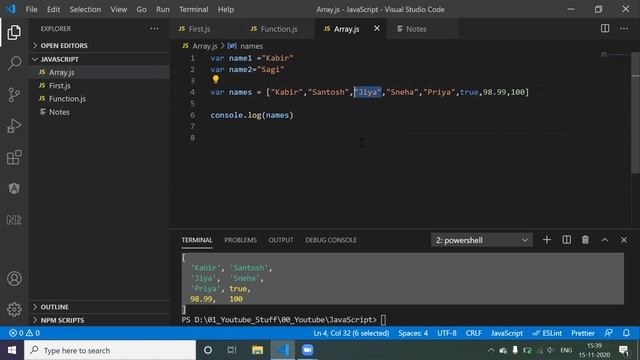Click CRLF end of line setting
This screenshot has height=360, width=640.
point(473,333)
